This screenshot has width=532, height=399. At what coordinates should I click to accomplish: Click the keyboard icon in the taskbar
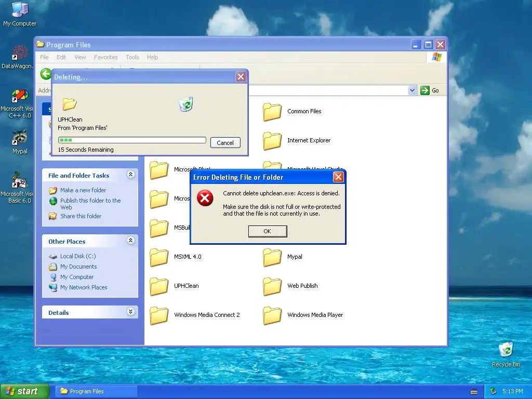474,392
